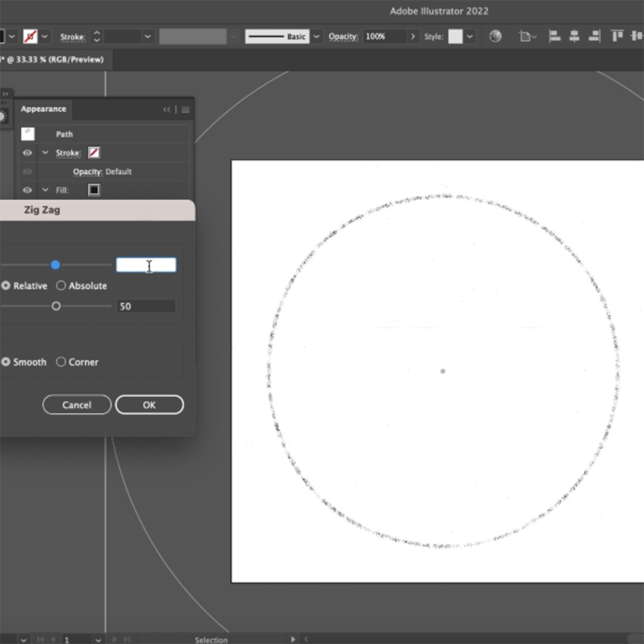Click OK in Zig Zag dialog
The image size is (644, 644).
click(x=149, y=405)
